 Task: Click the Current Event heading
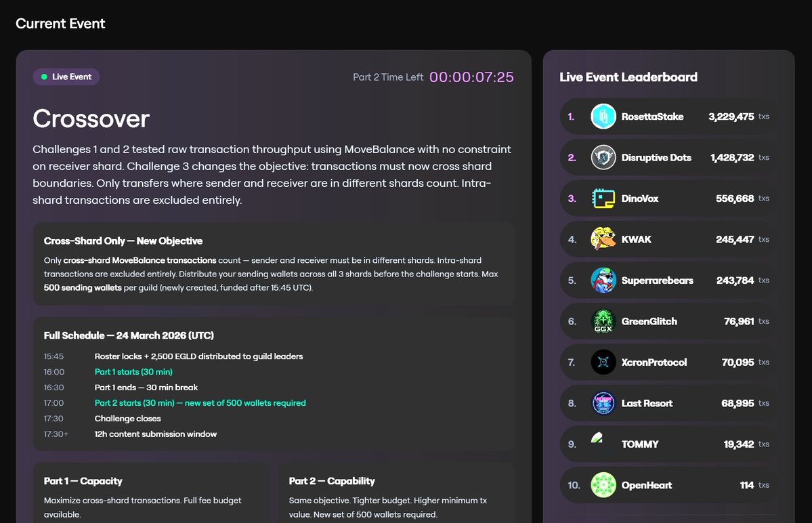[60, 23]
